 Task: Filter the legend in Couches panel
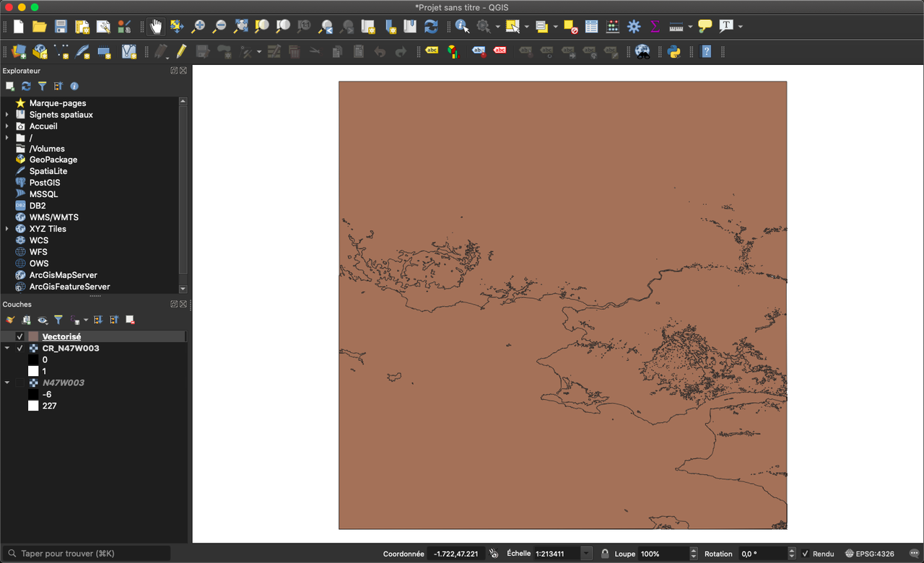[x=58, y=320]
